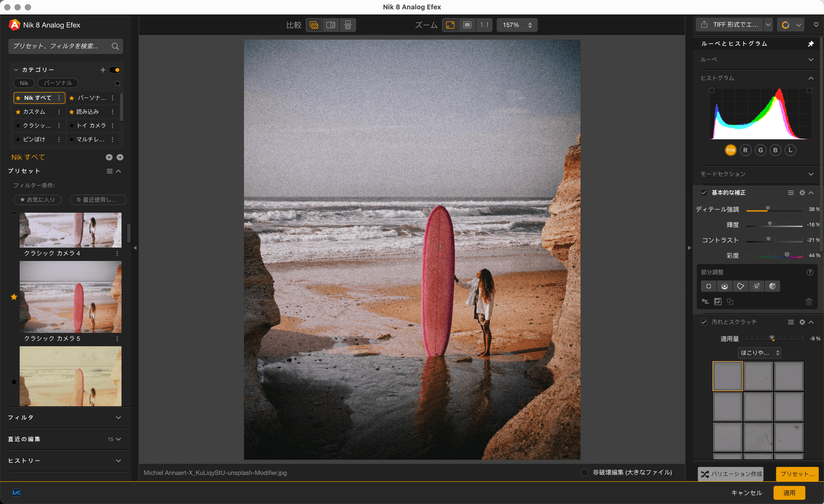The width and height of the screenshot is (824, 504).
Task: Toggle the category switch on/off
Action: click(115, 70)
